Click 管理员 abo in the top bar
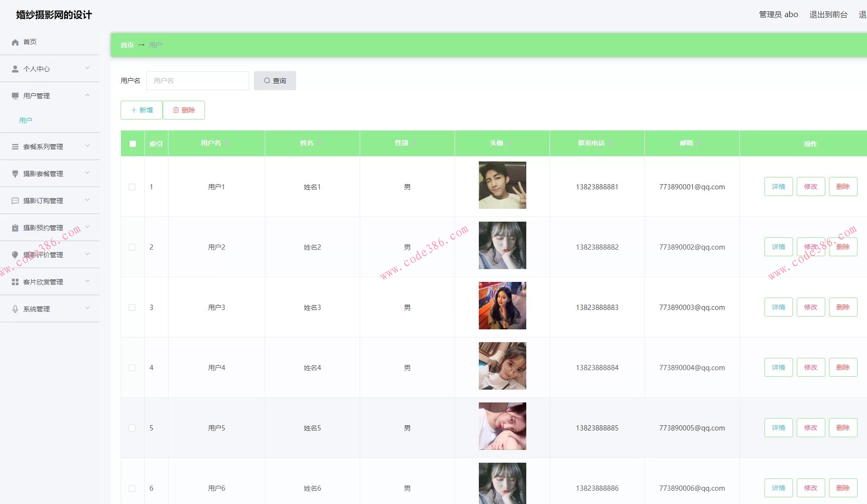The image size is (867, 504). [x=778, y=15]
